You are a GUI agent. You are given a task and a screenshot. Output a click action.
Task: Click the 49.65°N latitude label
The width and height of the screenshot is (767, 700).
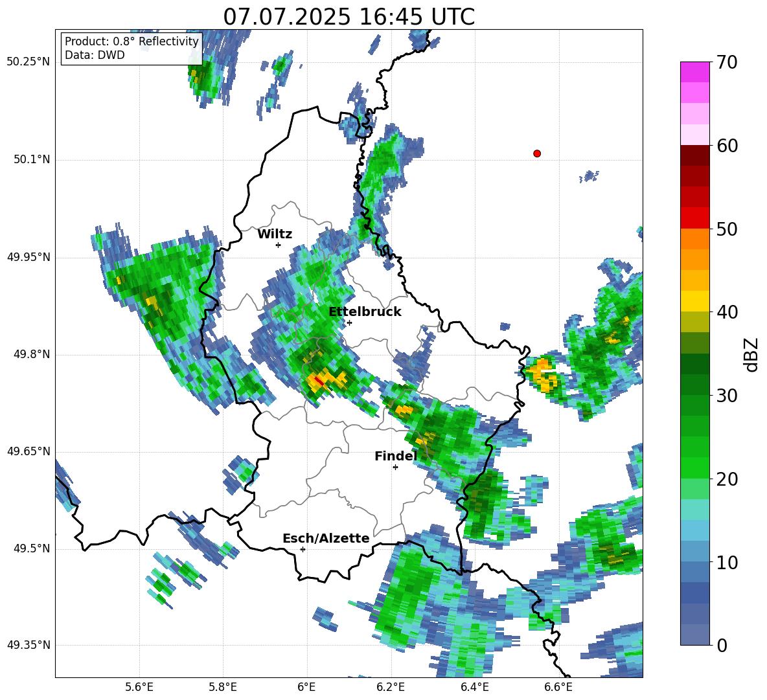point(29,451)
